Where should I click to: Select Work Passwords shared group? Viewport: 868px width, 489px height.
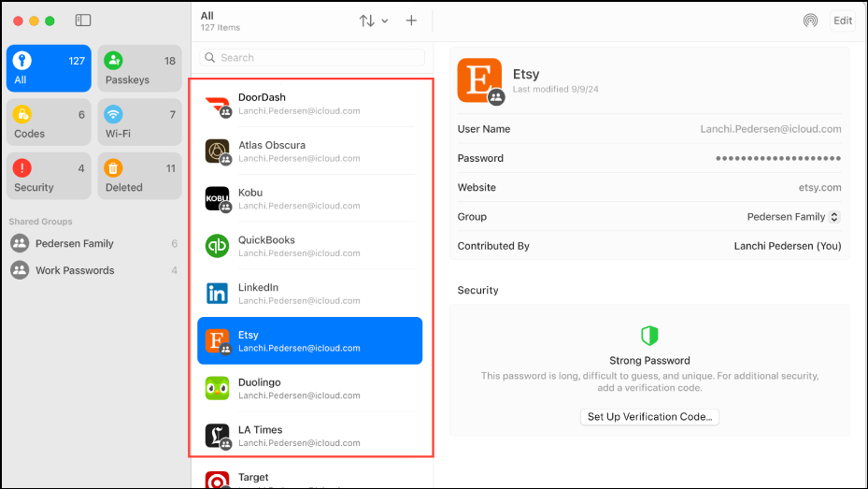tap(94, 270)
